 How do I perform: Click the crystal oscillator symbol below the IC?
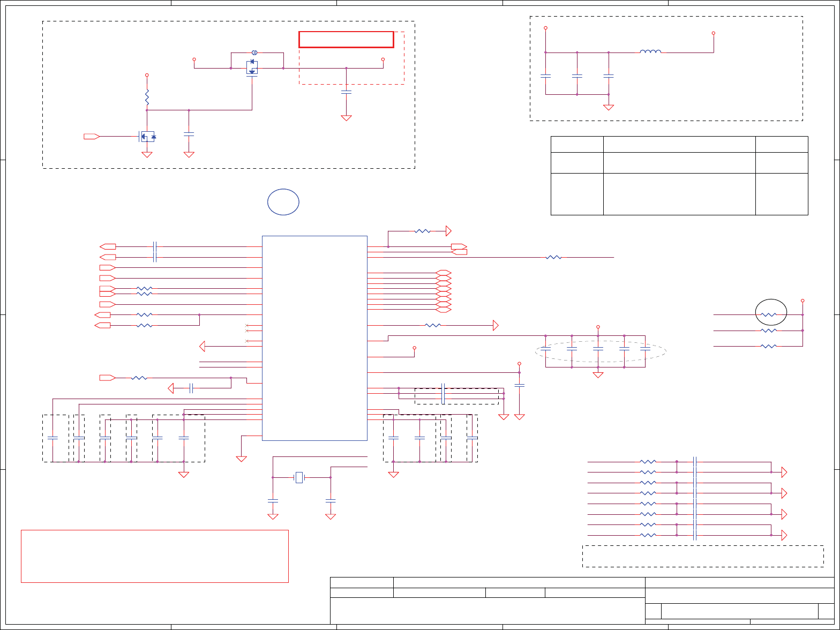(x=299, y=477)
